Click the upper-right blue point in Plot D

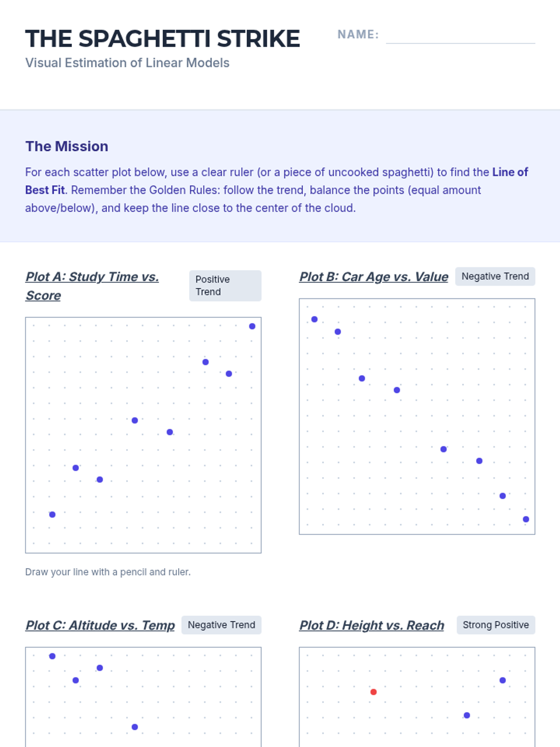(x=503, y=680)
